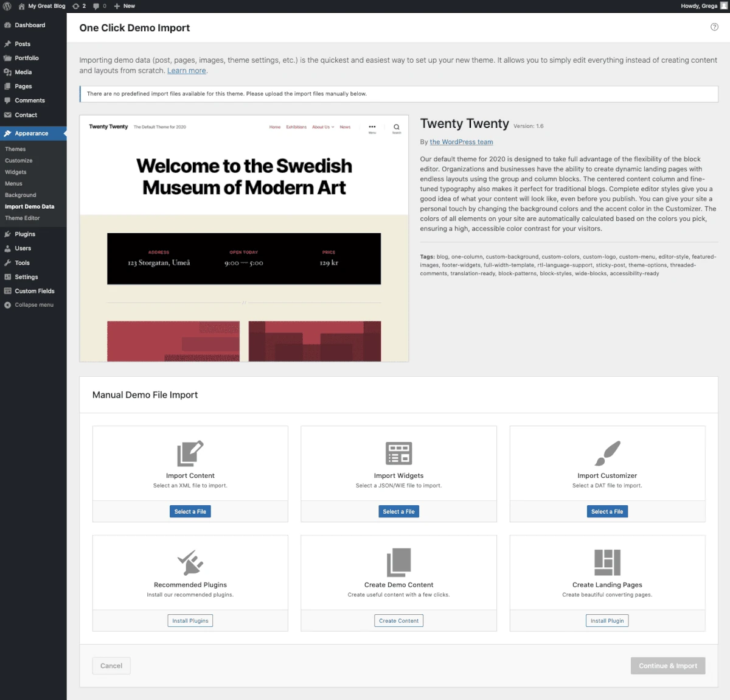Click the Custom Fields icon
This screenshot has height=700, width=730.
click(8, 291)
